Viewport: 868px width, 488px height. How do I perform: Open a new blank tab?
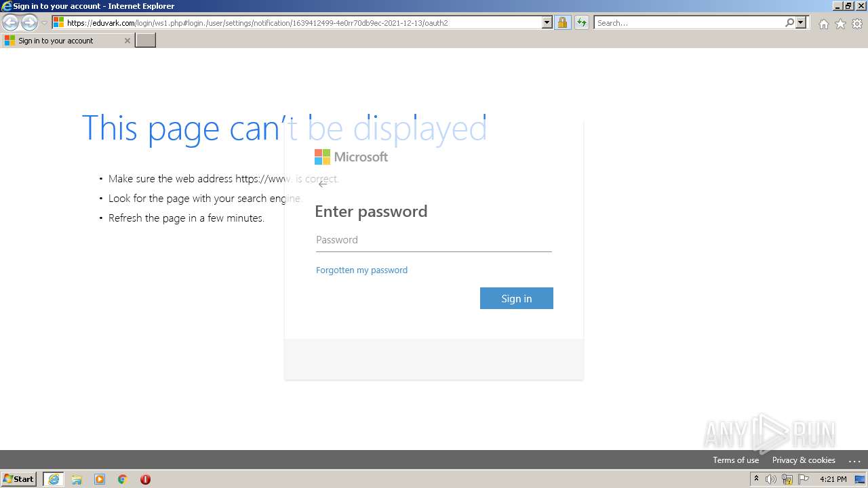[x=146, y=41]
